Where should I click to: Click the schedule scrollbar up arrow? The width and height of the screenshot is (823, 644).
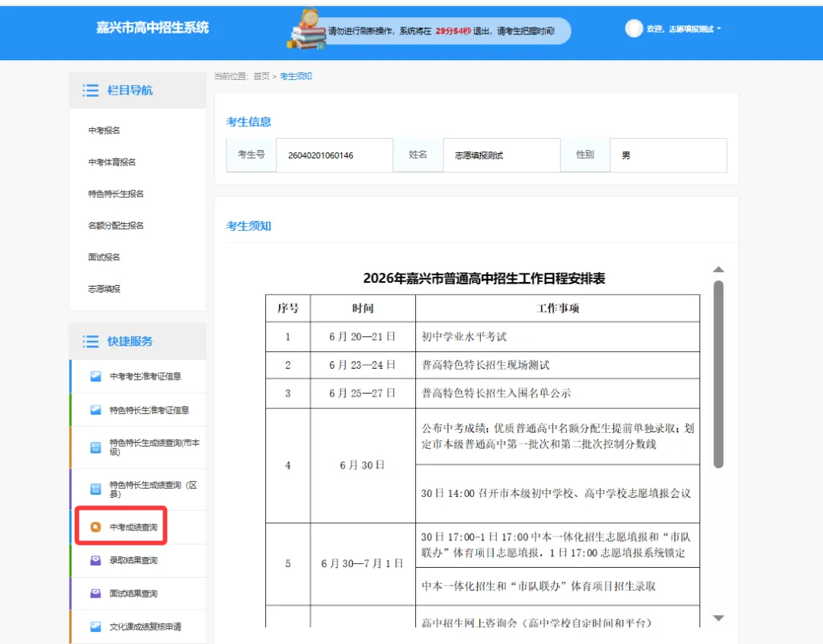coord(719,270)
